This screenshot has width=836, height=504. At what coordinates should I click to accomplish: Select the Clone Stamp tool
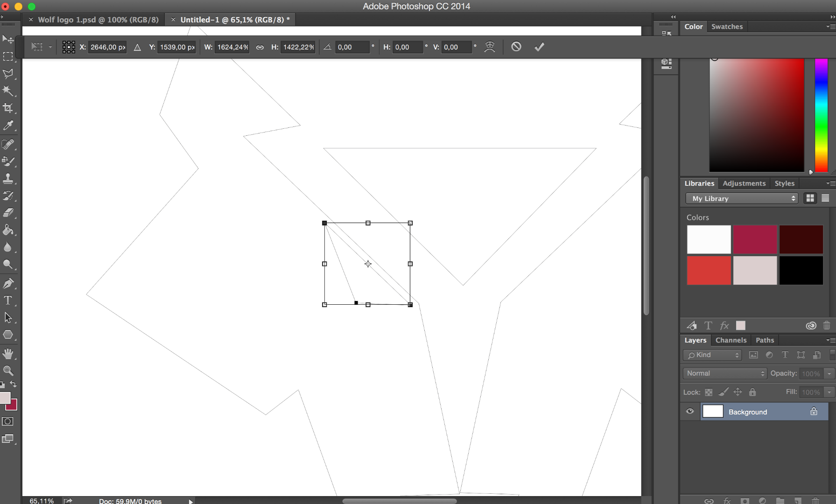(8, 179)
